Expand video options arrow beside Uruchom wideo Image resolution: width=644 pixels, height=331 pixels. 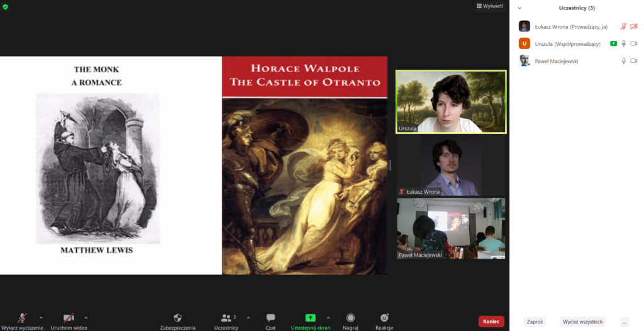tap(86, 317)
